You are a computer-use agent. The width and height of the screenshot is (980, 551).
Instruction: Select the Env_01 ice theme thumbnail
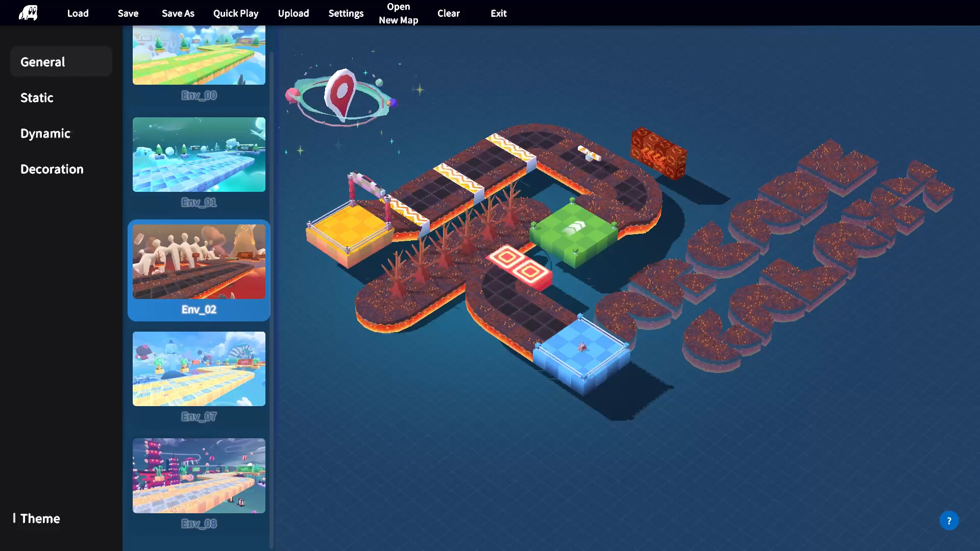pos(199,155)
